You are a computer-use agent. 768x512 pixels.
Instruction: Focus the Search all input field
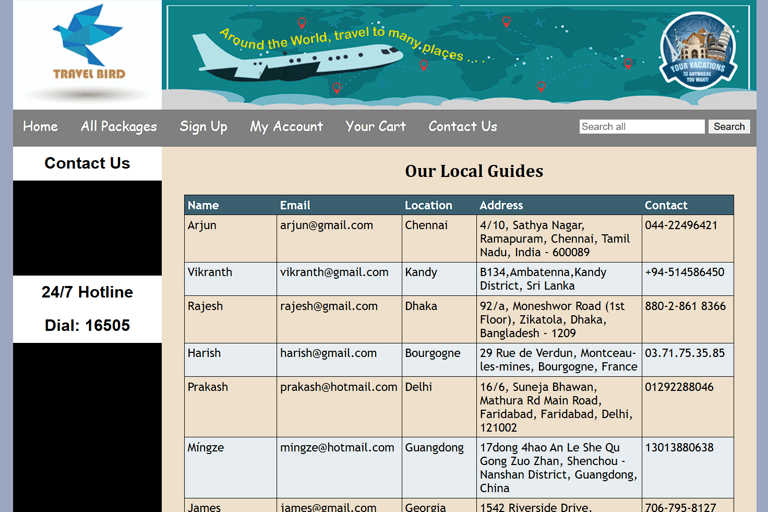642,126
